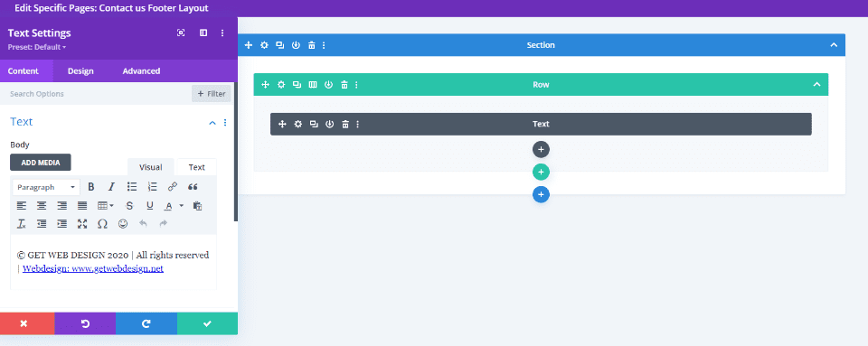
Task: Move the Section with its move icon
Action: point(249,45)
